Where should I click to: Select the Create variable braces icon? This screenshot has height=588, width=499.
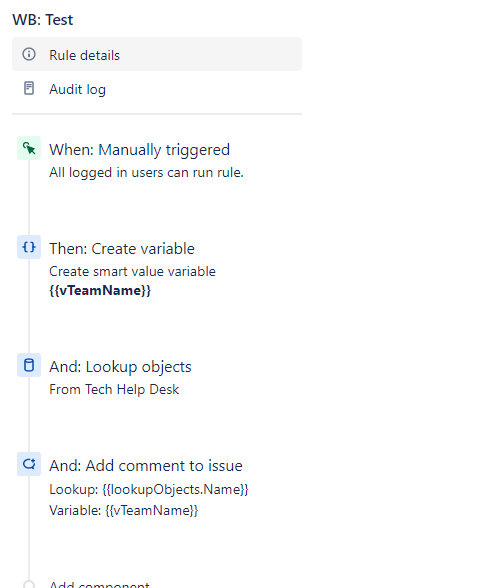29,247
